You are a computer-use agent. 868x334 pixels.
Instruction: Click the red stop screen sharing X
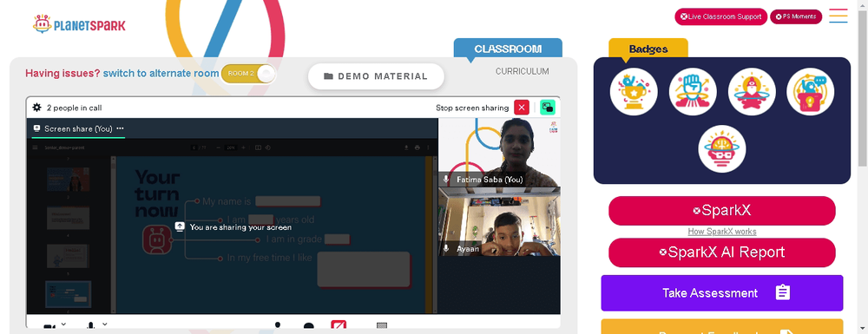tap(522, 108)
